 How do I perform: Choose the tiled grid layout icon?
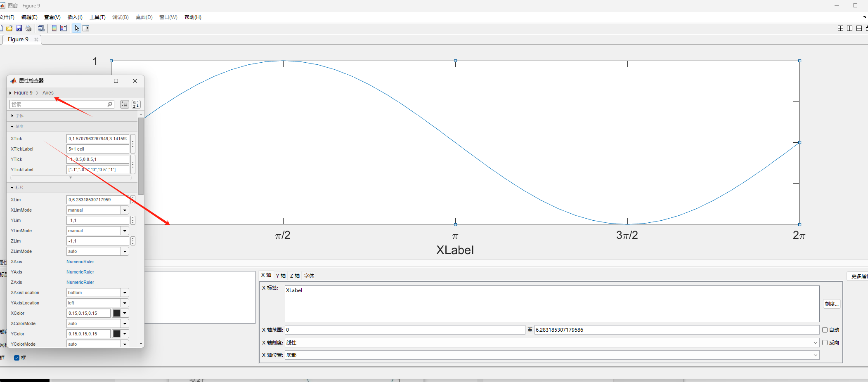pyautogui.click(x=840, y=28)
